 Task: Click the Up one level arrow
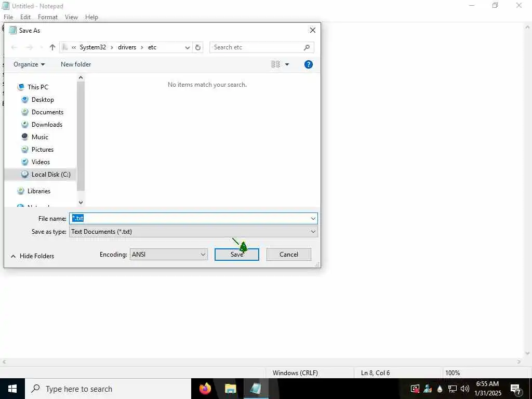[x=52, y=47]
